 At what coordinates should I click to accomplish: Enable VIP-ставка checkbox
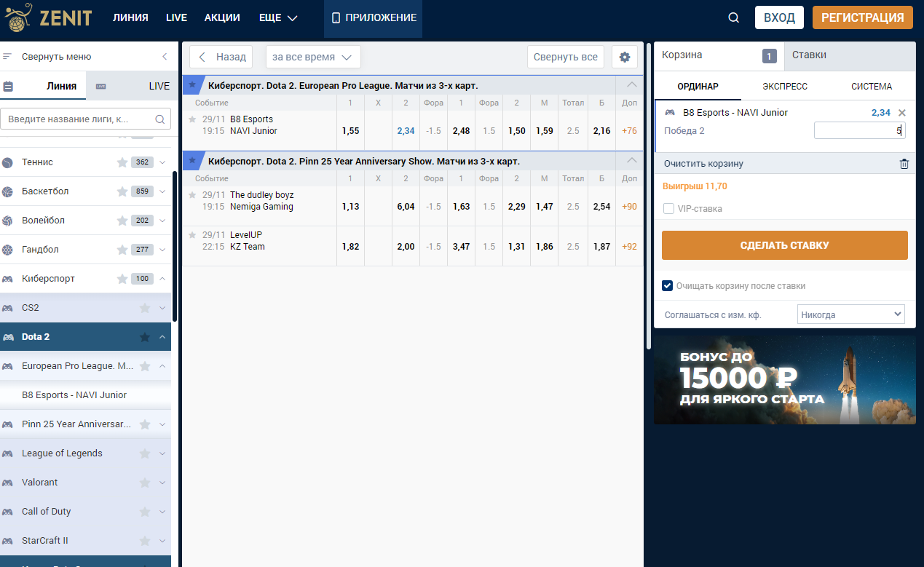[668, 209]
